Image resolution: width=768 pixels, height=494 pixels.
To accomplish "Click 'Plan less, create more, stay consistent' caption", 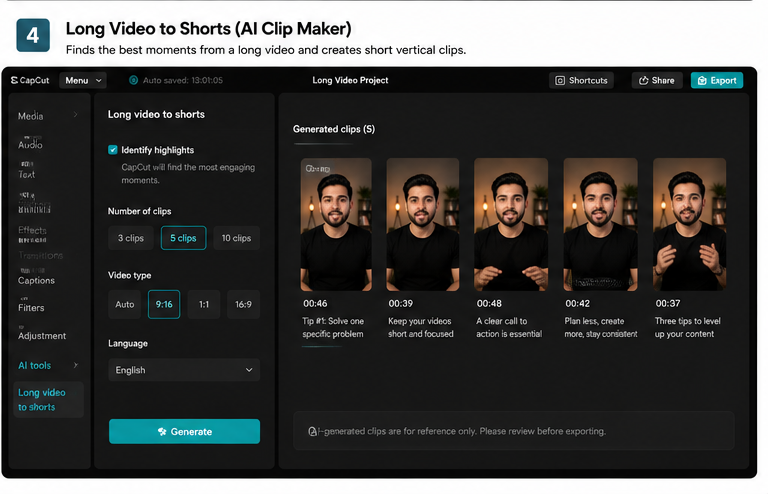I will tap(601, 328).
